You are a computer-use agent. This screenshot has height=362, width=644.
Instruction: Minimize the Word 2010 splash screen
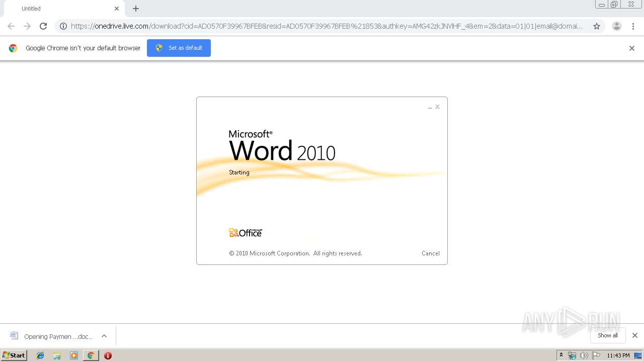point(430,107)
